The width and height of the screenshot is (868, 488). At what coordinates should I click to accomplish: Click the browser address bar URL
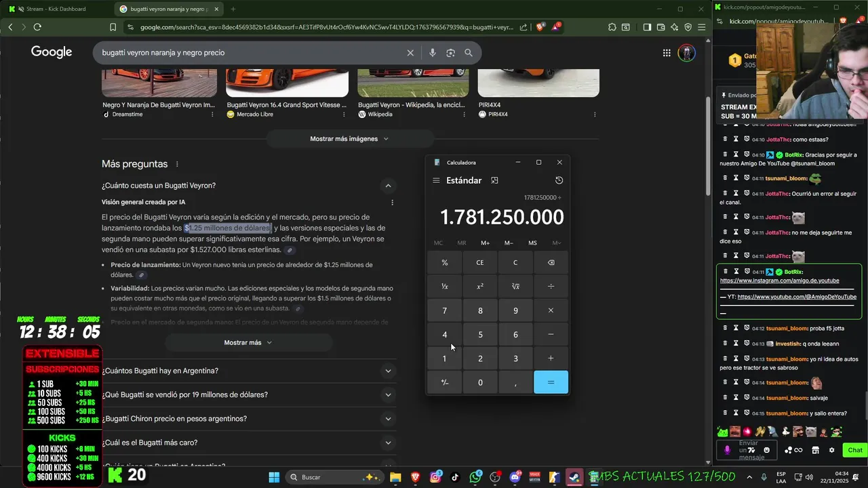pos(327,27)
